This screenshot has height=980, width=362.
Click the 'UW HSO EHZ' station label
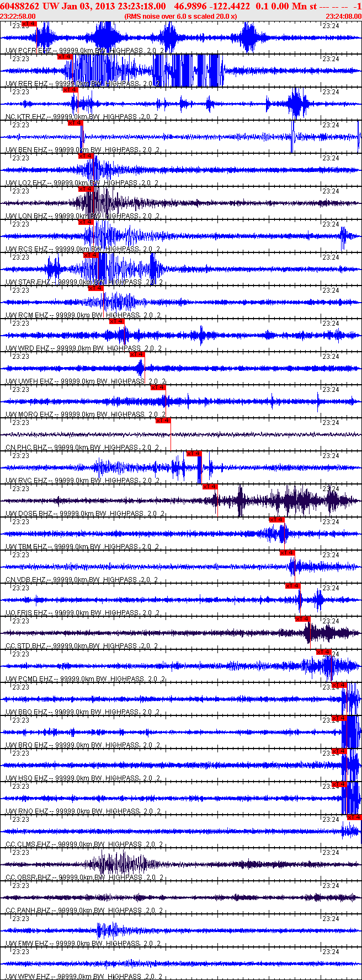[x=26, y=778]
